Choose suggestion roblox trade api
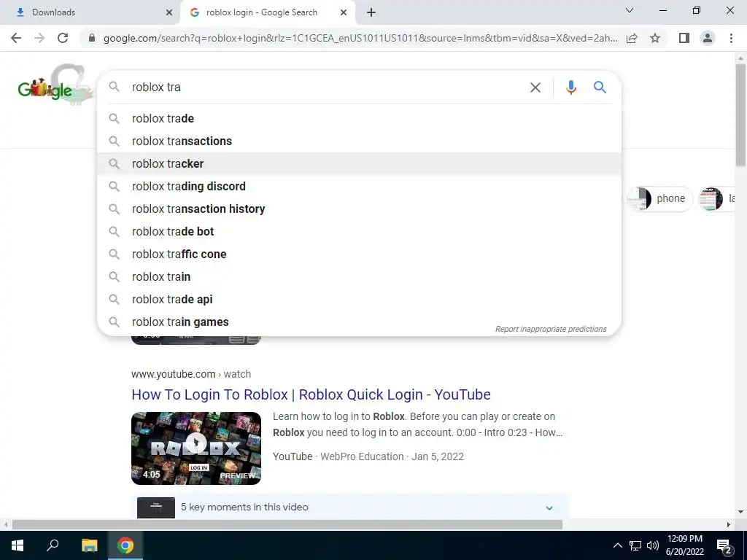The height and width of the screenshot is (560, 747). coord(359,300)
